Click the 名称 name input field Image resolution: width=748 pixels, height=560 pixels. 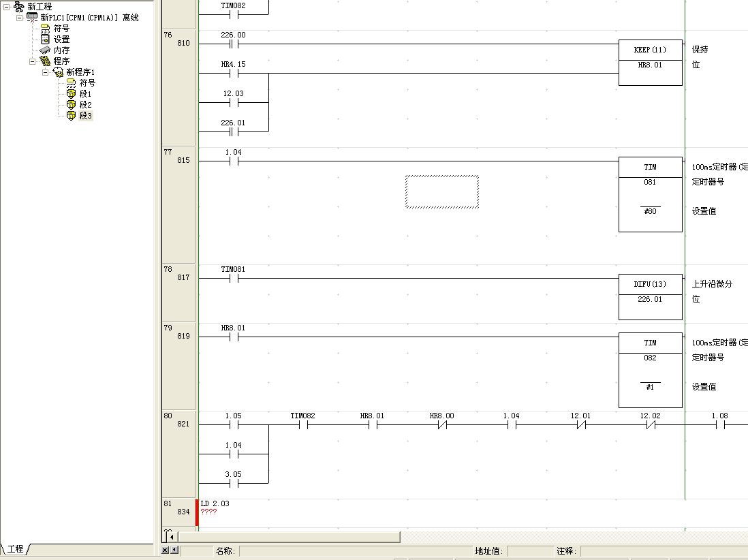coord(354,551)
